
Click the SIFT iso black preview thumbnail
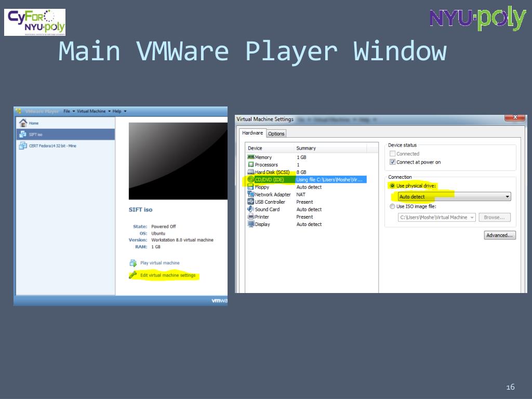(178, 161)
